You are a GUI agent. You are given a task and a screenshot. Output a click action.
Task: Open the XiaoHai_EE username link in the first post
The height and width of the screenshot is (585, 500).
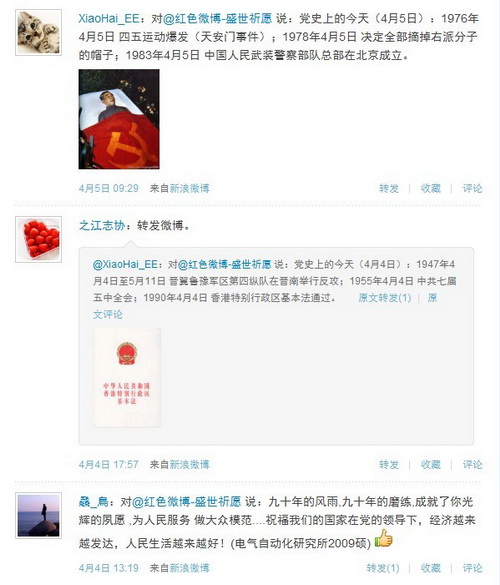(x=109, y=19)
